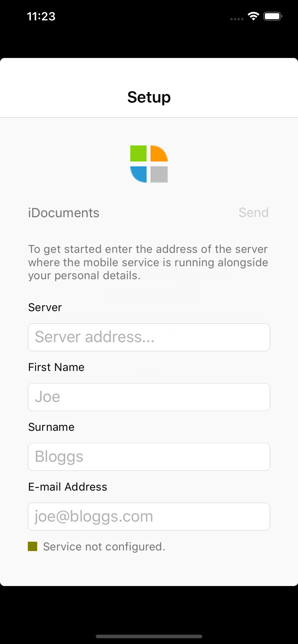298x644 pixels.
Task: Tap the Wi-Fi icon in status bar
Action: coord(253,16)
